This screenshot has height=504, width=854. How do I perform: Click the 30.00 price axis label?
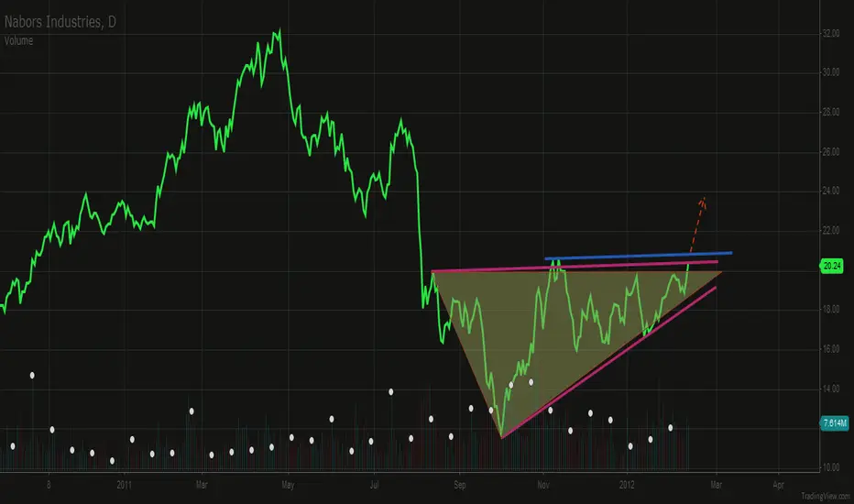tap(830, 72)
